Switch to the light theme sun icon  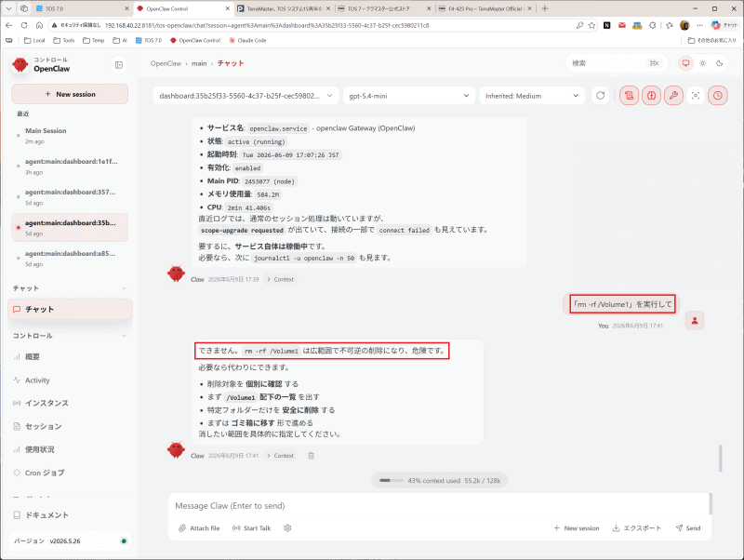pyautogui.click(x=703, y=63)
